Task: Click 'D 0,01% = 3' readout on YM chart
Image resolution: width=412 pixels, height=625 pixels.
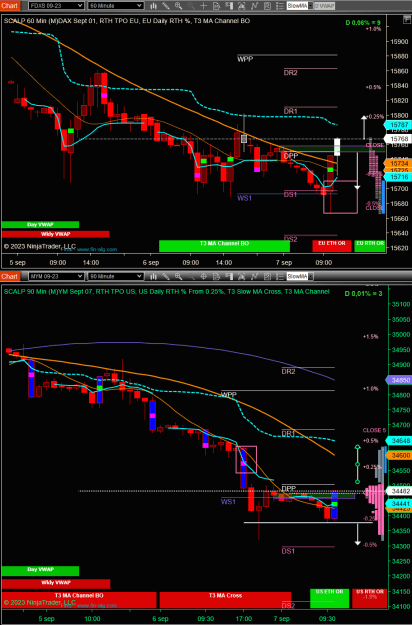Action: pyautogui.click(x=363, y=294)
